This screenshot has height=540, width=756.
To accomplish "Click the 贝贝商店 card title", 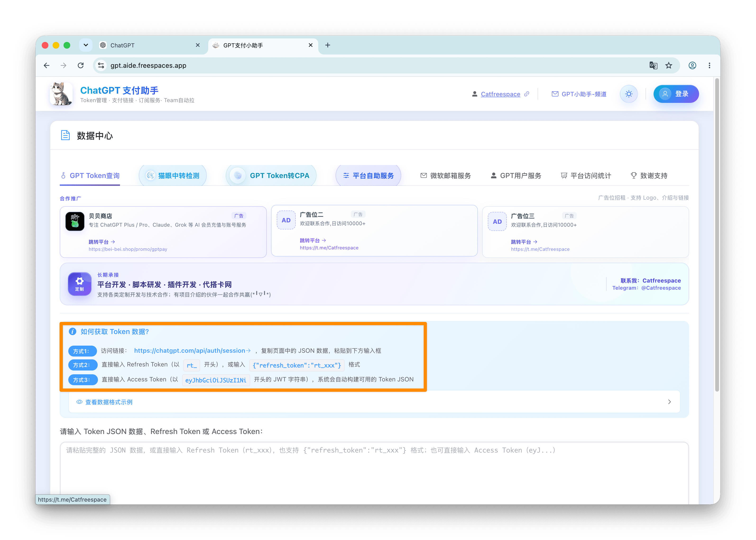I will [x=101, y=216].
